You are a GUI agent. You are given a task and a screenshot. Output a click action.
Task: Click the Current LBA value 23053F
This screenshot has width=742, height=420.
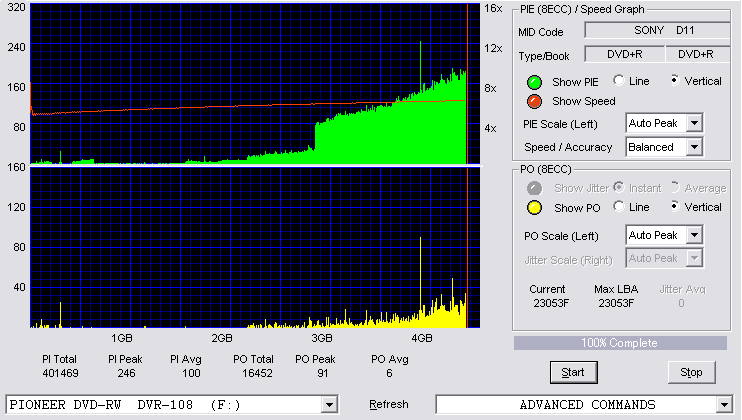coord(551,303)
